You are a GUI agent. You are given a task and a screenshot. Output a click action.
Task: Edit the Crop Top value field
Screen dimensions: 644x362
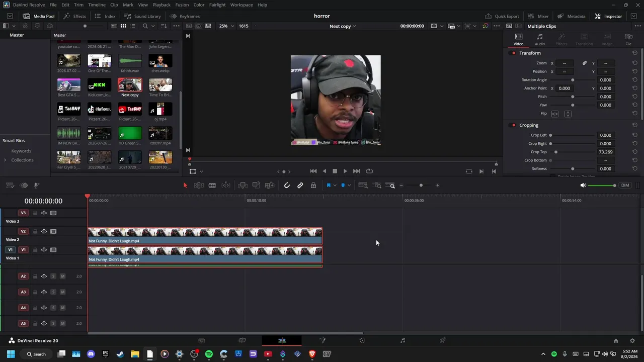click(x=605, y=152)
